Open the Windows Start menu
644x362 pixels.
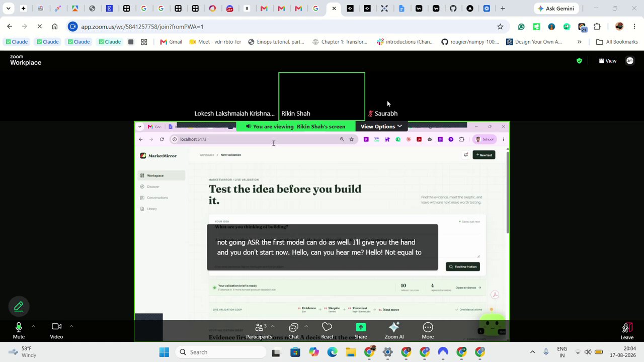(164, 352)
